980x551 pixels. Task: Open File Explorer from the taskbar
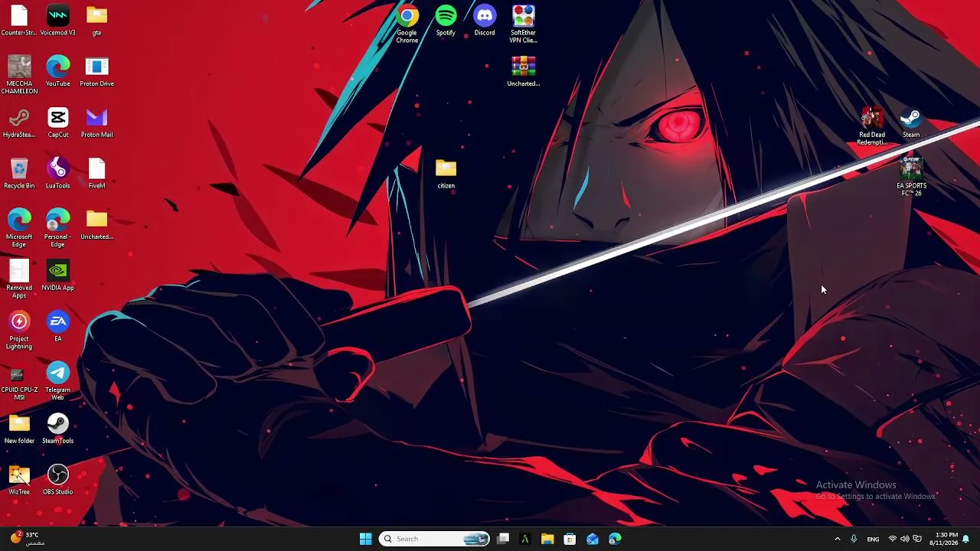(547, 539)
